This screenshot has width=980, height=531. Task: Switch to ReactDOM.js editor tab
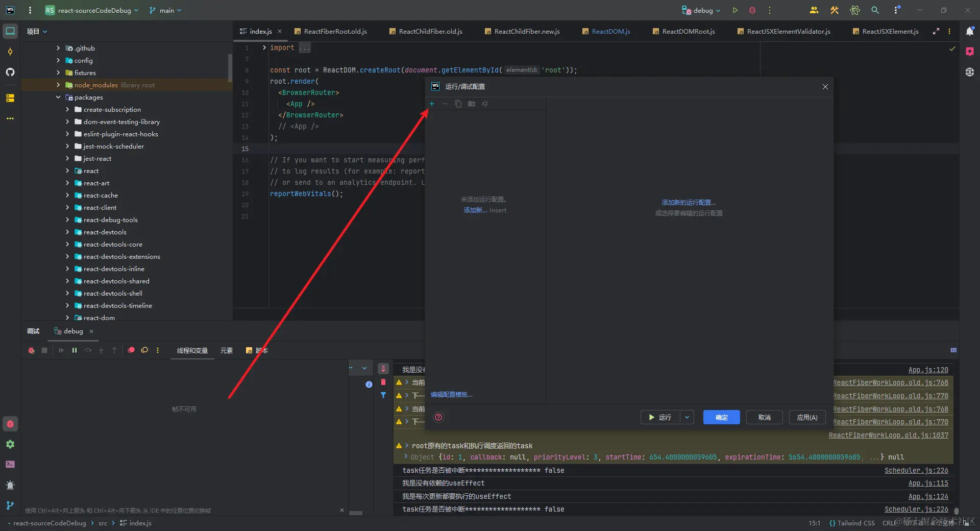(606, 31)
